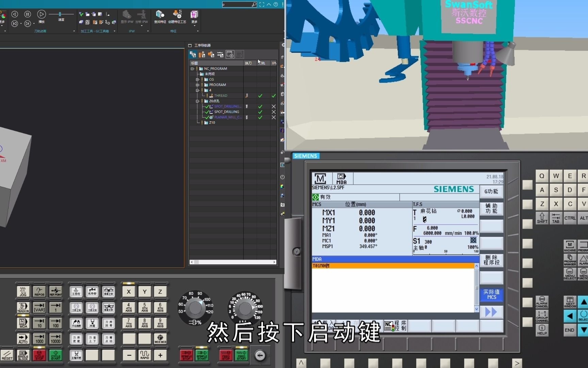Switch to Program Order view icon
Screen dimensions: 588x368
(x=193, y=55)
